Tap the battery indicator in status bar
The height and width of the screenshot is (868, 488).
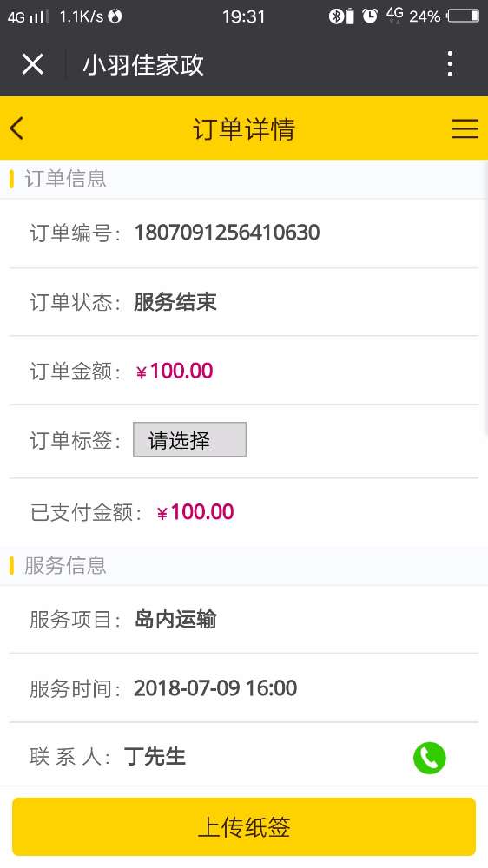pos(465,16)
